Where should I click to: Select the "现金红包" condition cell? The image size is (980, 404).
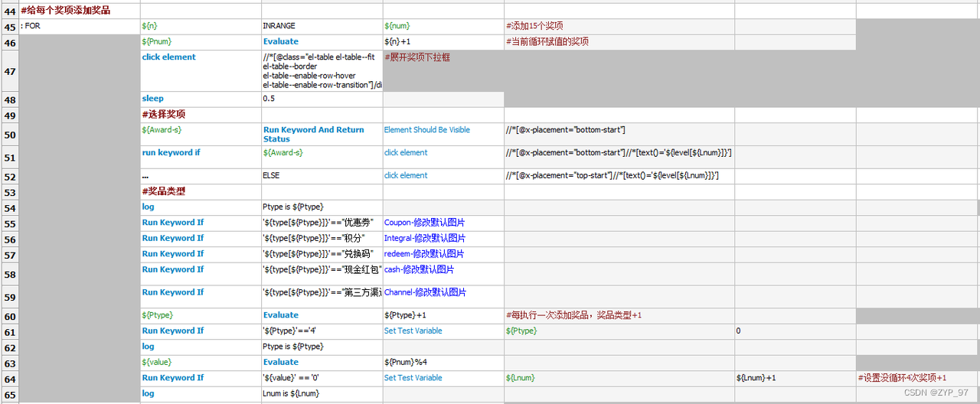(x=322, y=274)
